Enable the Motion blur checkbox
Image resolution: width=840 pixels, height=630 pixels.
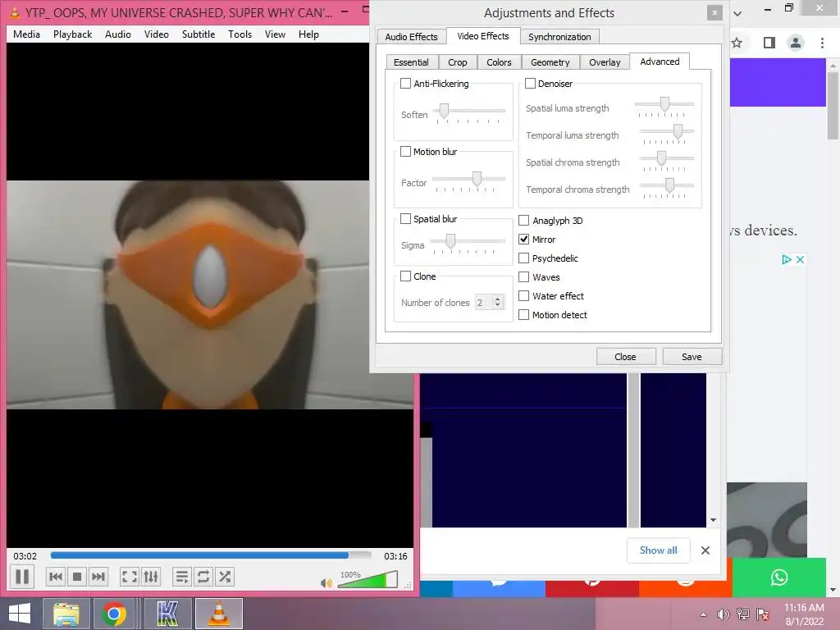[405, 152]
